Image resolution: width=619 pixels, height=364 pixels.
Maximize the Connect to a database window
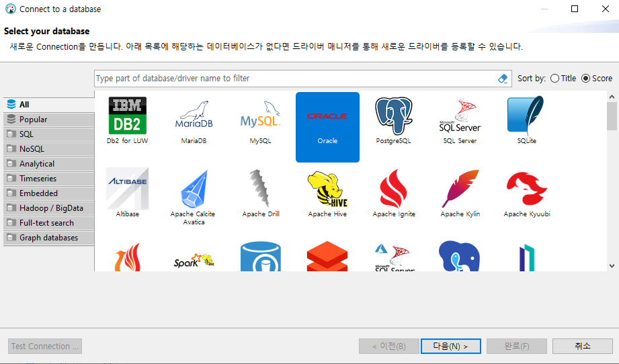[575, 9]
